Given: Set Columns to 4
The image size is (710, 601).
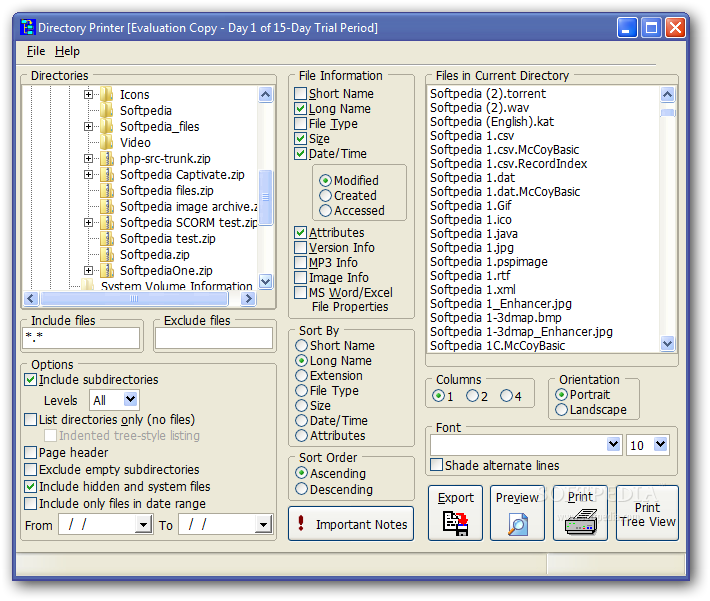Looking at the screenshot, I should (506, 396).
